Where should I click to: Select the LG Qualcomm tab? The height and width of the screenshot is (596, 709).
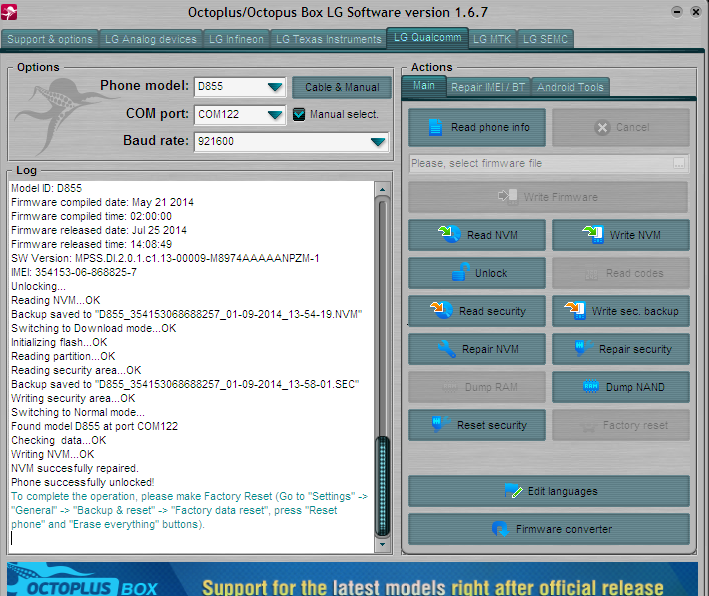pos(427,38)
